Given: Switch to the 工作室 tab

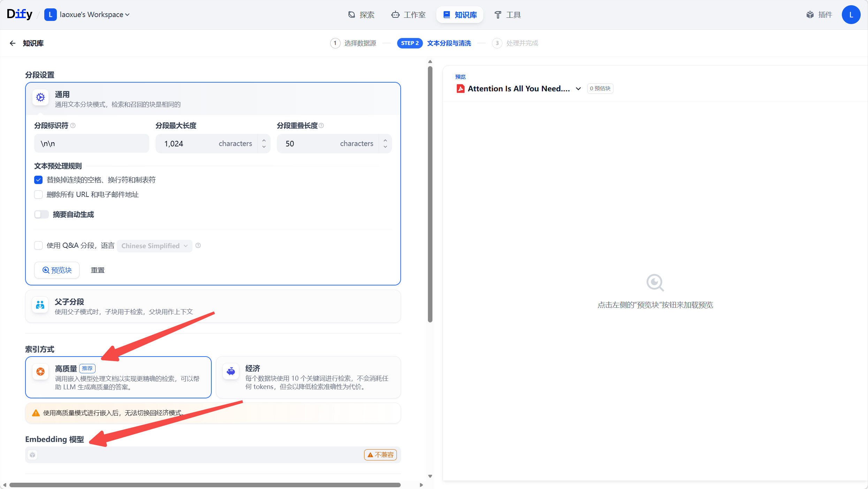Looking at the screenshot, I should click(x=408, y=15).
